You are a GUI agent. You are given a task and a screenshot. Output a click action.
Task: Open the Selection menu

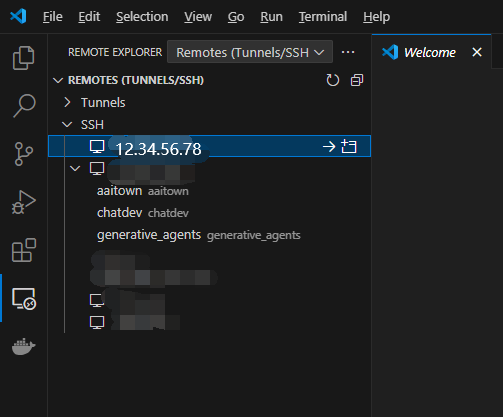(142, 16)
